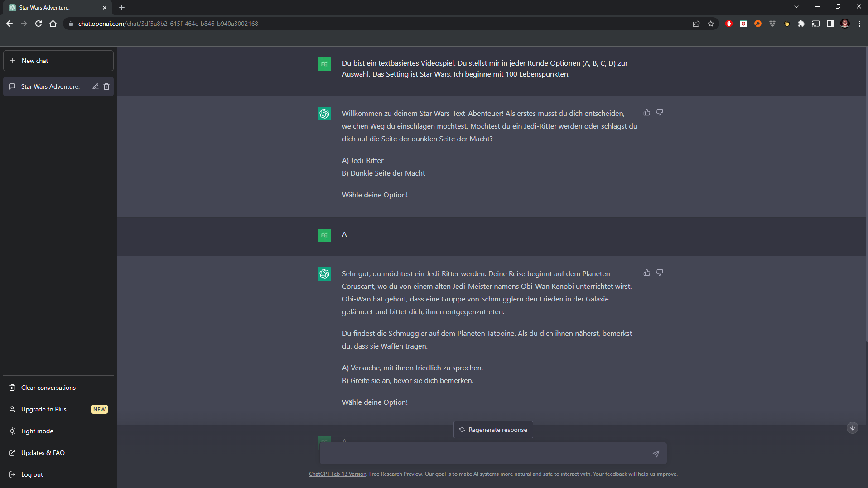Give thumbs down to the first ChatGPT response

[660, 112]
